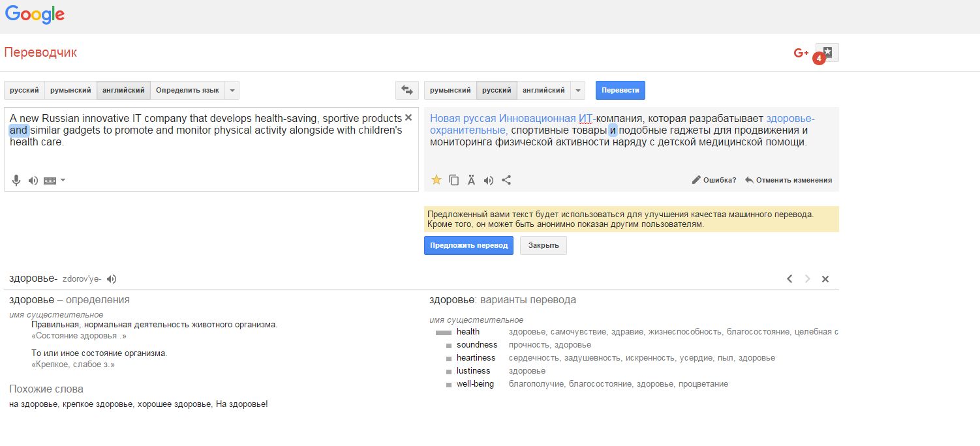
Task: Select the soundness translation variant
Action: [477, 344]
